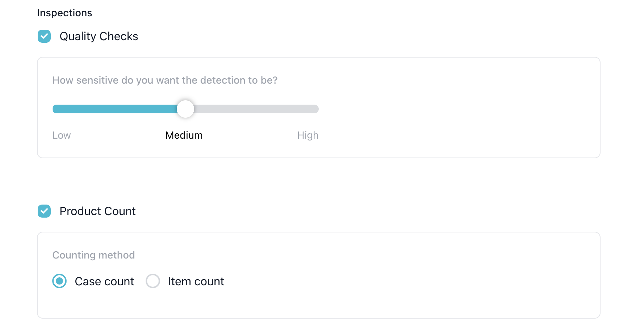Uncheck the Quality Checks checkbox

pos(44,36)
